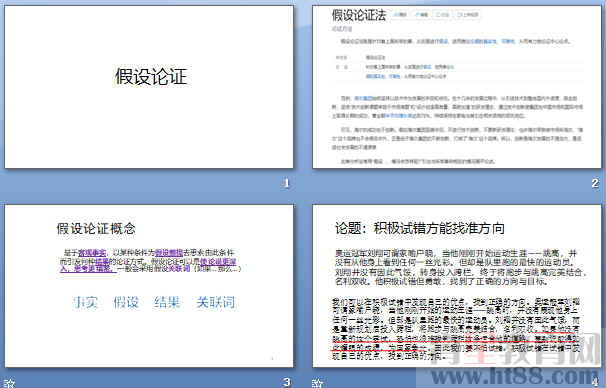
Task: Click the word 关联词 on slide 3
Action: [x=216, y=302]
